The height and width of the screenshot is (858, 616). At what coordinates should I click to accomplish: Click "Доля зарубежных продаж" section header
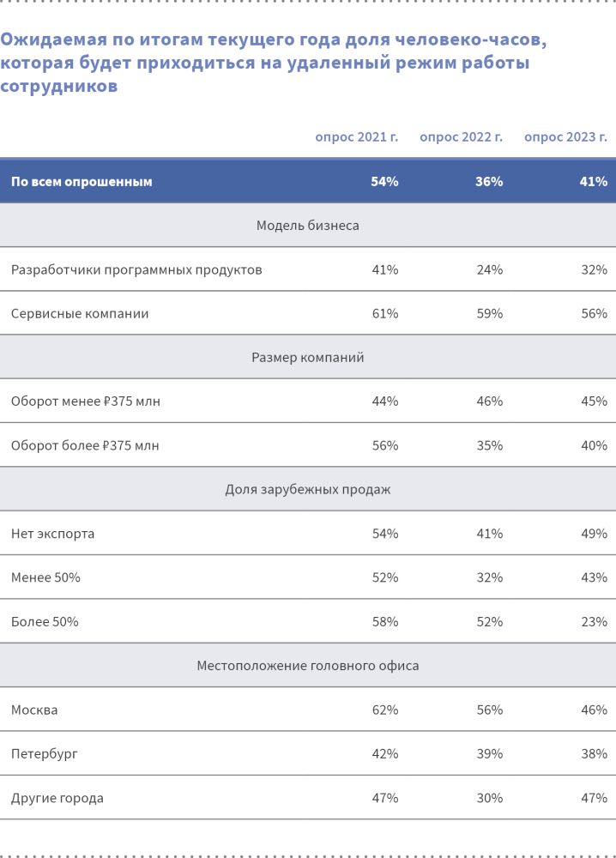pos(307,490)
